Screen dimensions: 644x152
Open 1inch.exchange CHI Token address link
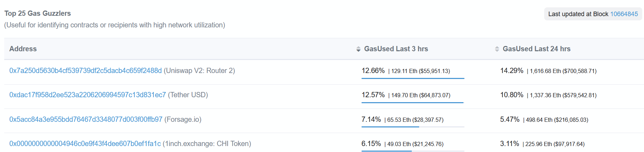(85, 144)
